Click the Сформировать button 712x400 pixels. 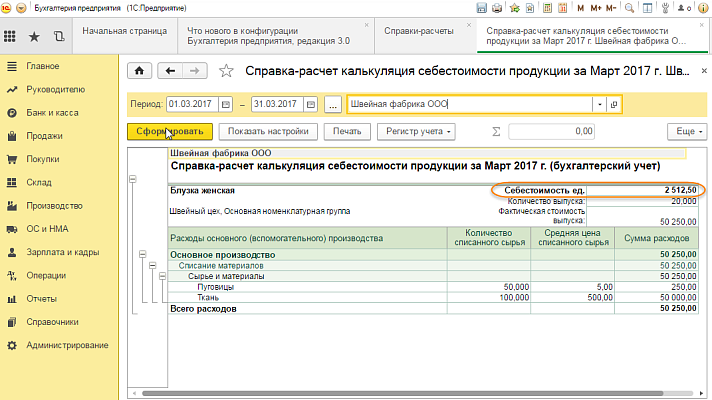(170, 131)
